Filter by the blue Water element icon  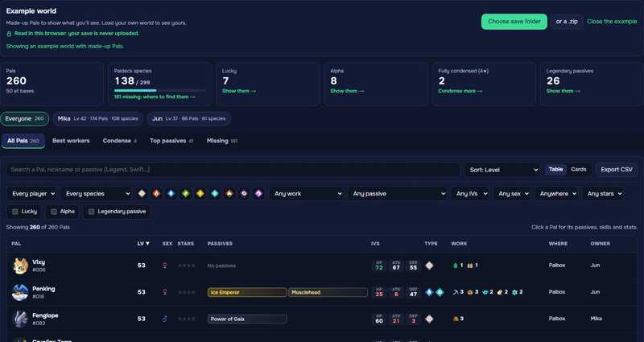click(171, 193)
